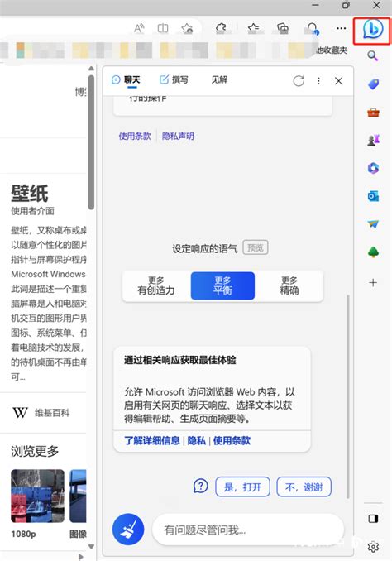Select the 更多平衡 tone option
This screenshot has width=392, height=561.
tap(222, 285)
